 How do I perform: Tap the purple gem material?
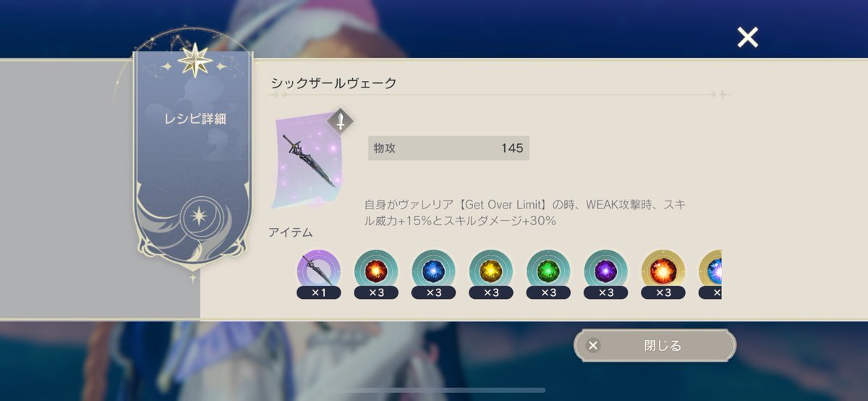(x=605, y=271)
